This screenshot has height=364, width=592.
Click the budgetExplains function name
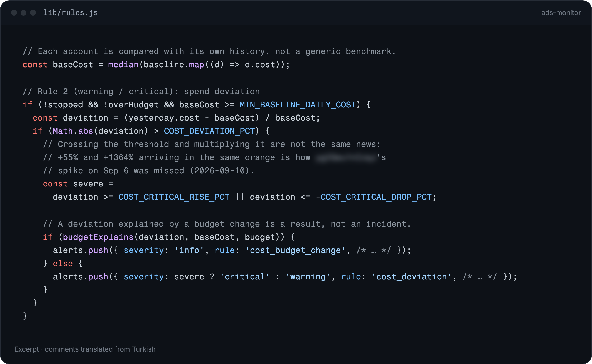click(98, 237)
